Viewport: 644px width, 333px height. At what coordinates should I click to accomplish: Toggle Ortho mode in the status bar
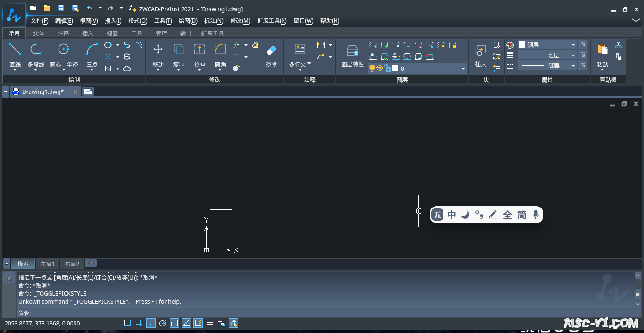pos(151,323)
